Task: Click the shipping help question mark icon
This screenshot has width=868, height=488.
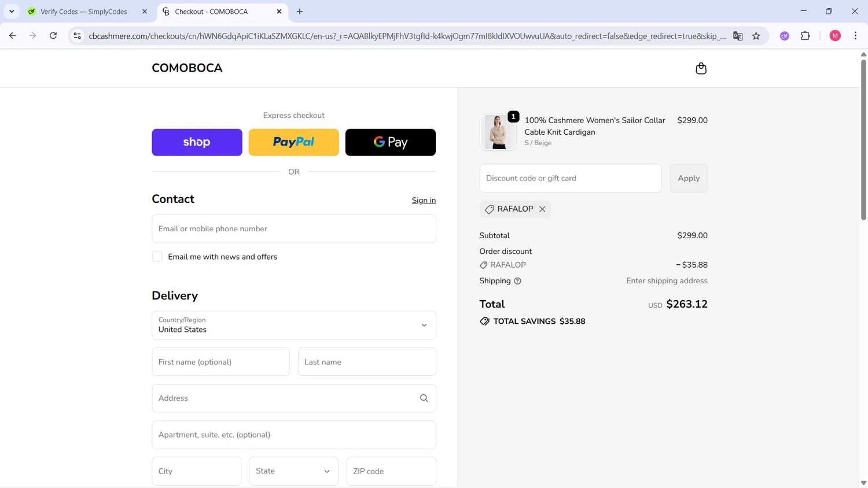Action: click(x=517, y=281)
